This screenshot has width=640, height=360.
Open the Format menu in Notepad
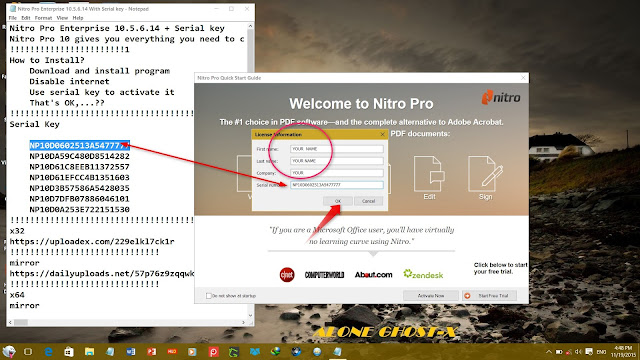coord(43,18)
